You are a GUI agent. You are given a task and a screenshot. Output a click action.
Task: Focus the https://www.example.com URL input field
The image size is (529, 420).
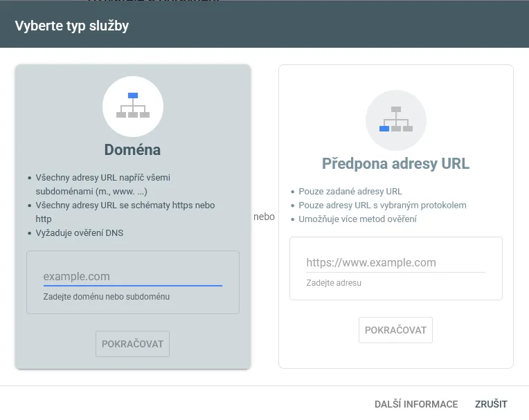pos(396,262)
